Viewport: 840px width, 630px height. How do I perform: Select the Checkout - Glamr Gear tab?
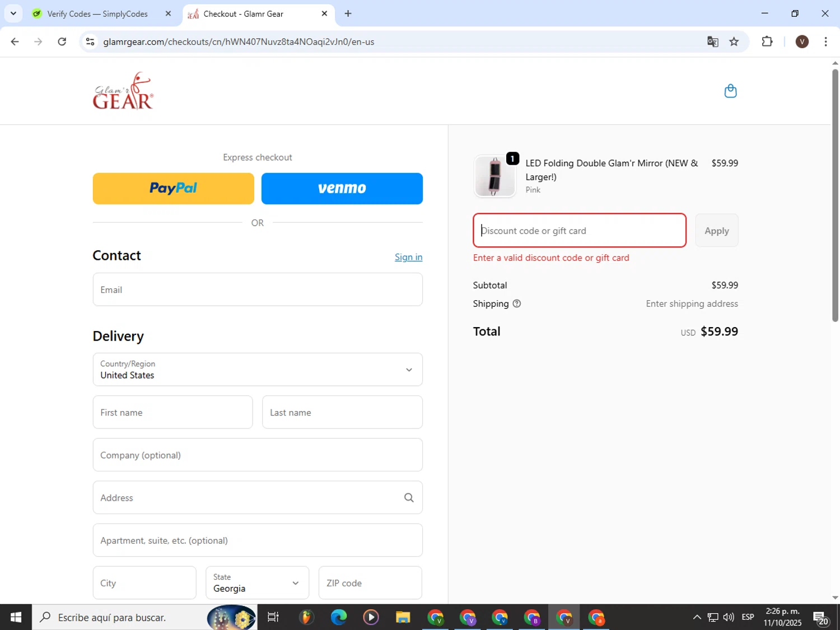click(x=243, y=13)
